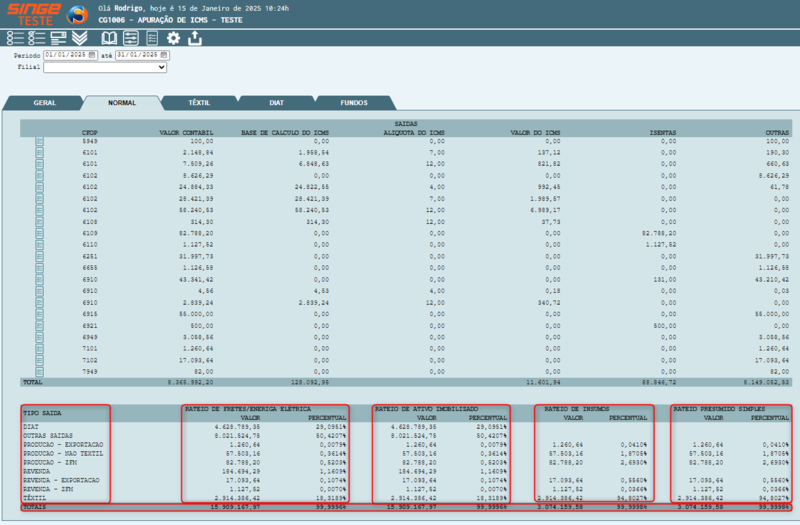
Task: Open the calendar picker for start date
Action: [x=92, y=55]
